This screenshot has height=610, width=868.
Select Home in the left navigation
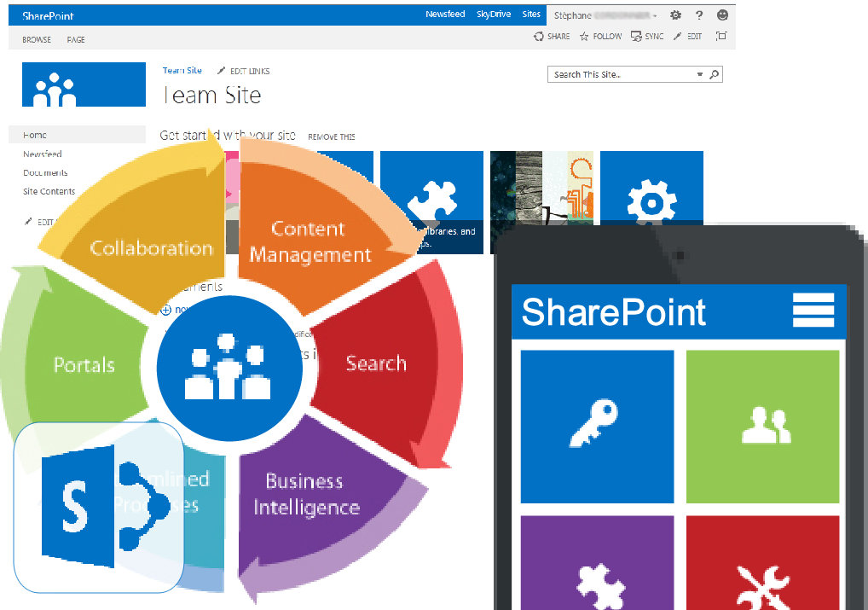[77, 135]
